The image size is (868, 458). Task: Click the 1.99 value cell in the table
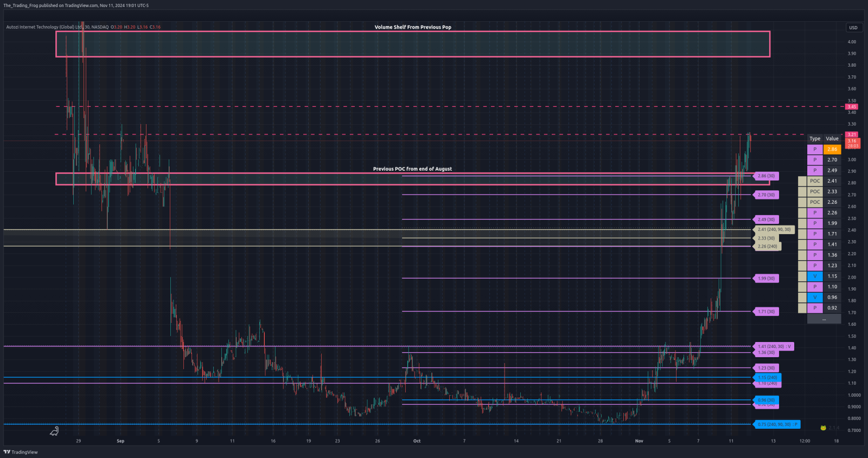tap(832, 223)
